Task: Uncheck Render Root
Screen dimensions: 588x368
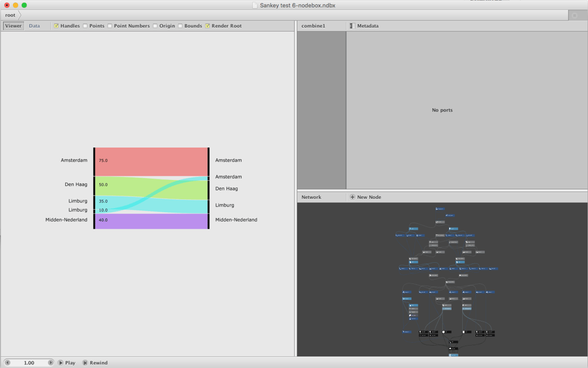Action: [208, 26]
